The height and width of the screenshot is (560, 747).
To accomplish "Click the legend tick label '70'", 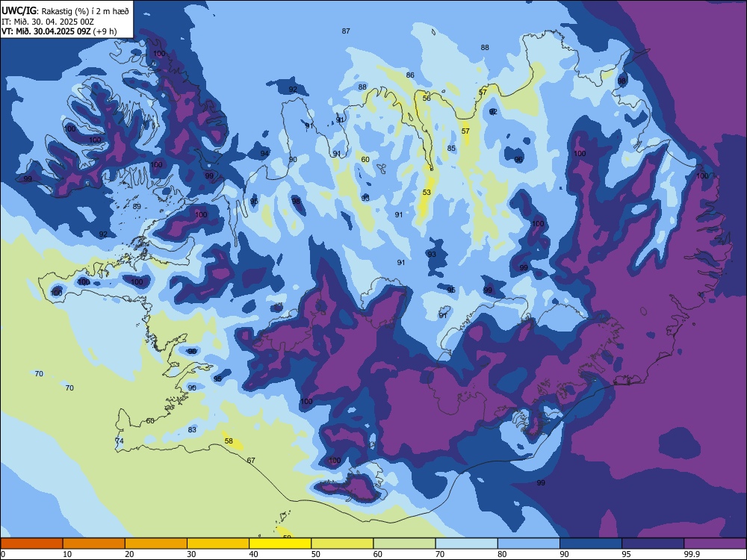I will coord(440,554).
